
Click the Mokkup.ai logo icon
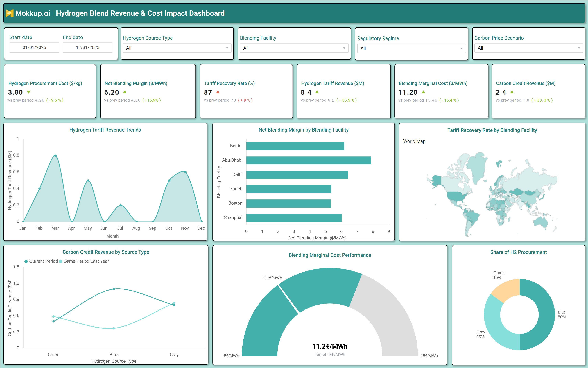coord(9,13)
